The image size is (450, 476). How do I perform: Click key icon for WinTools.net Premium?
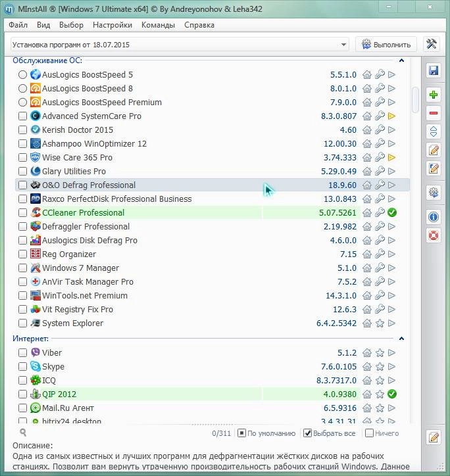380,295
